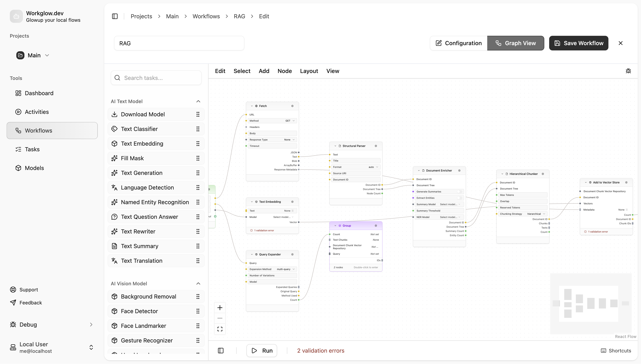Open the Edit menu
Screen dimensions: 641x364
point(220,71)
